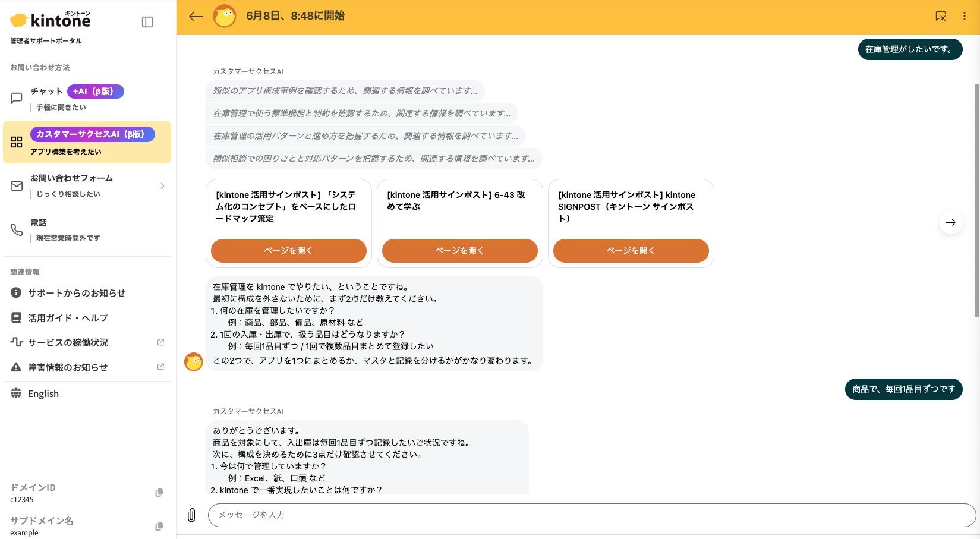Click the envelope inquiry form icon
980x539 pixels.
[17, 186]
